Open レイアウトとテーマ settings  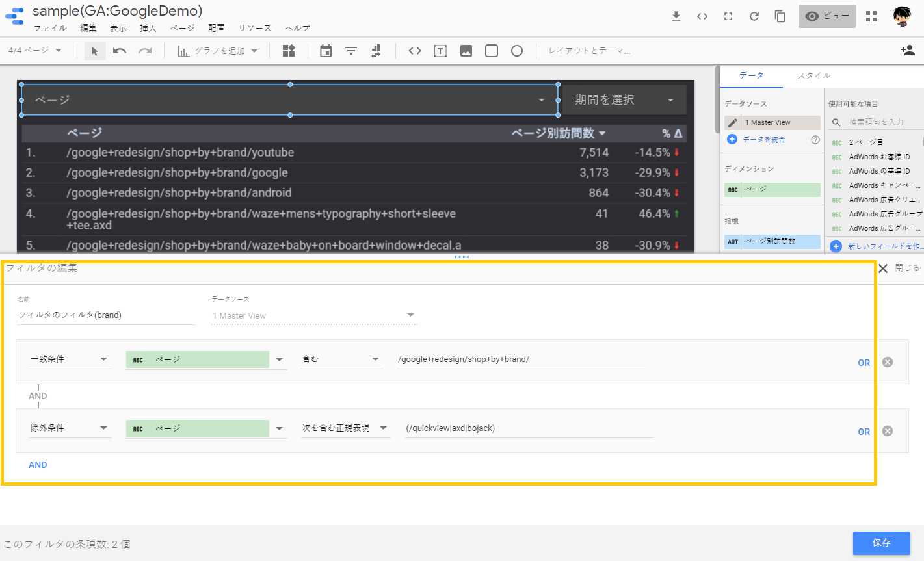click(589, 51)
